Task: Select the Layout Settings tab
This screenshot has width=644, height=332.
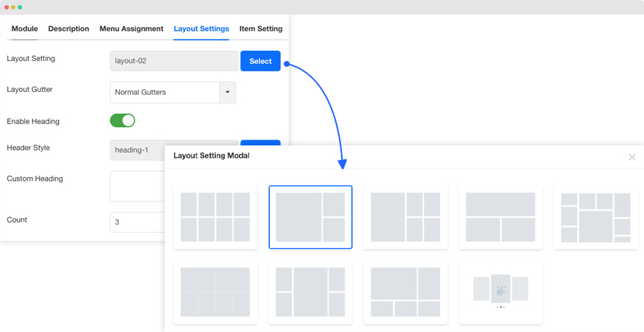Action: (x=201, y=29)
